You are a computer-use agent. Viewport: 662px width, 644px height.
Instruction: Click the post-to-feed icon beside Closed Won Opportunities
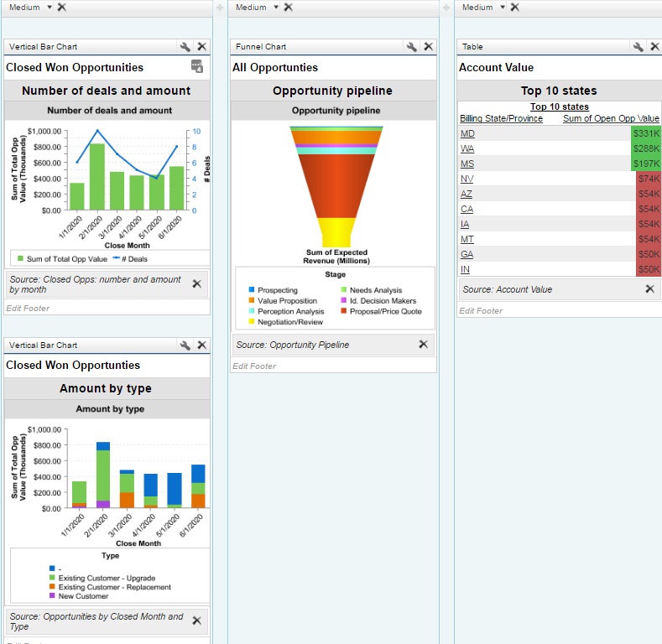point(197,67)
